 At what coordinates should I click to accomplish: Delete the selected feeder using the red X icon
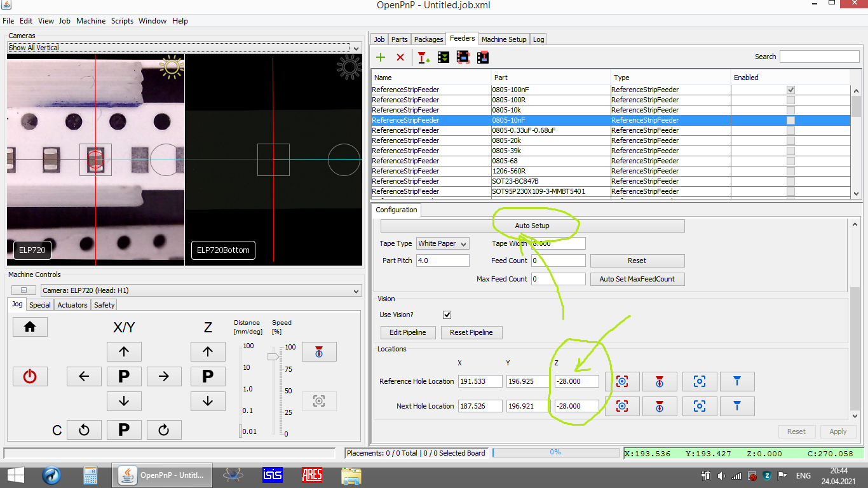pos(398,57)
